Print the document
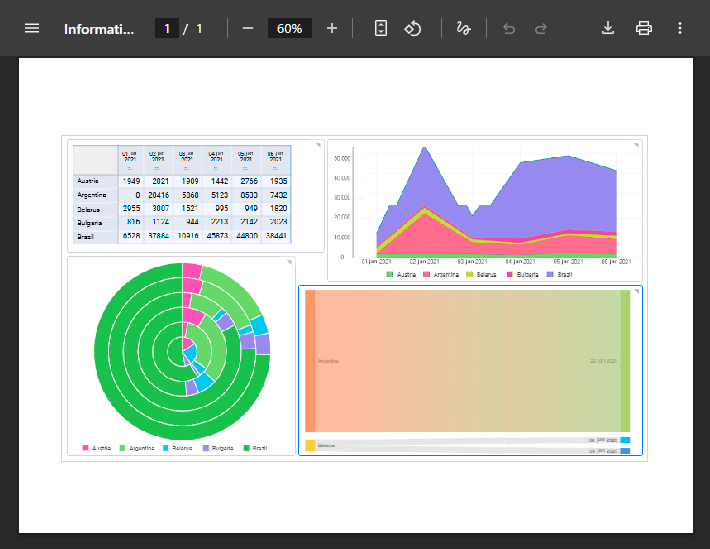The height and width of the screenshot is (549, 710). click(644, 28)
